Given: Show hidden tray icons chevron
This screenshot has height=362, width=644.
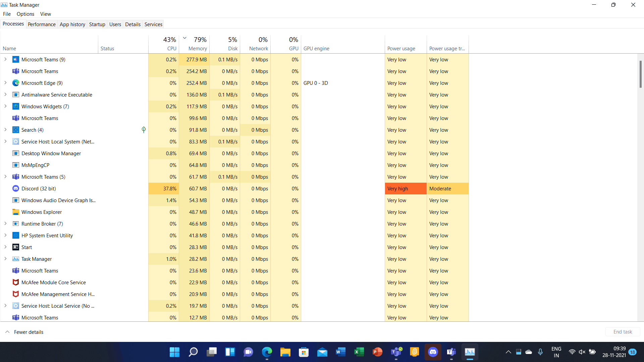Looking at the screenshot, I should [x=508, y=352].
